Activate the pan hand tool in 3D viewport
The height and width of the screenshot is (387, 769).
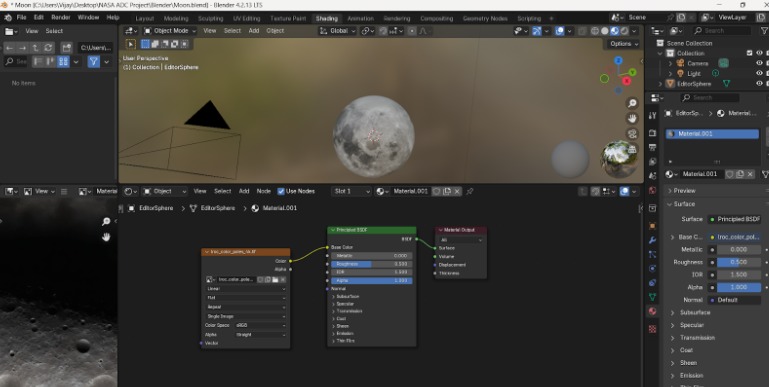click(x=632, y=118)
